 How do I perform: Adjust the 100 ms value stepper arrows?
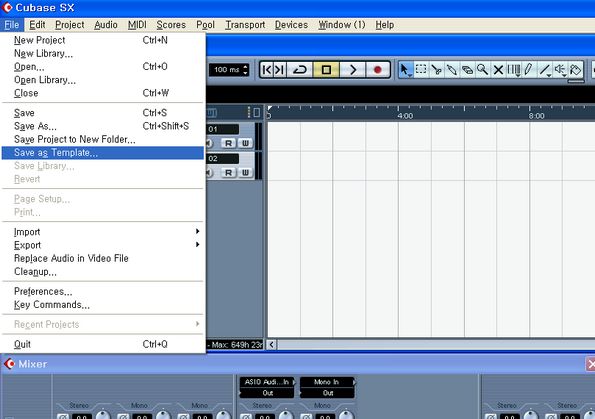tap(245, 70)
